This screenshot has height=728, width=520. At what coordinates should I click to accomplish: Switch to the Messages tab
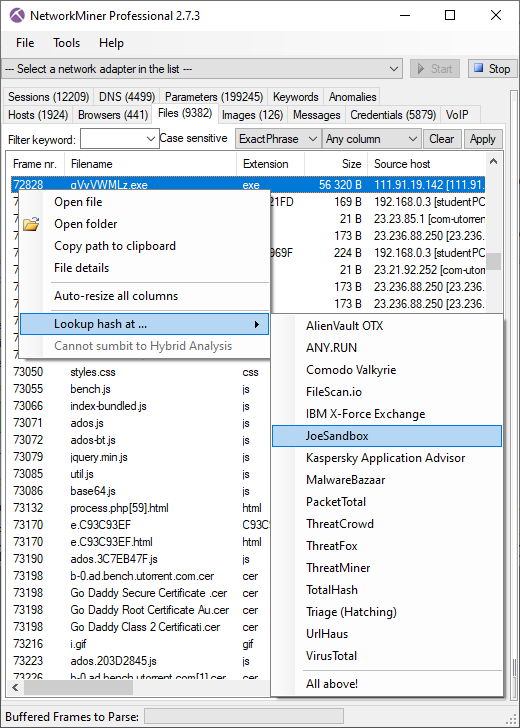pyautogui.click(x=317, y=115)
